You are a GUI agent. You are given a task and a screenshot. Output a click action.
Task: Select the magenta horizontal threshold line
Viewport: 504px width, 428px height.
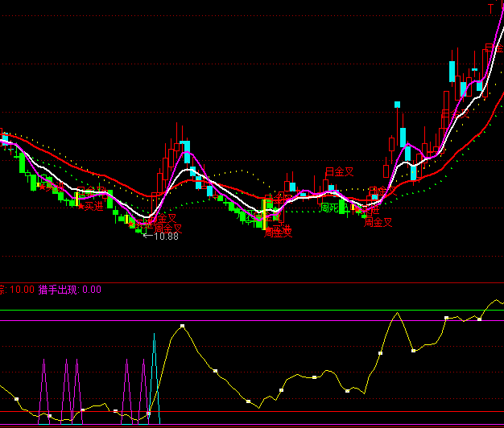[242, 321]
